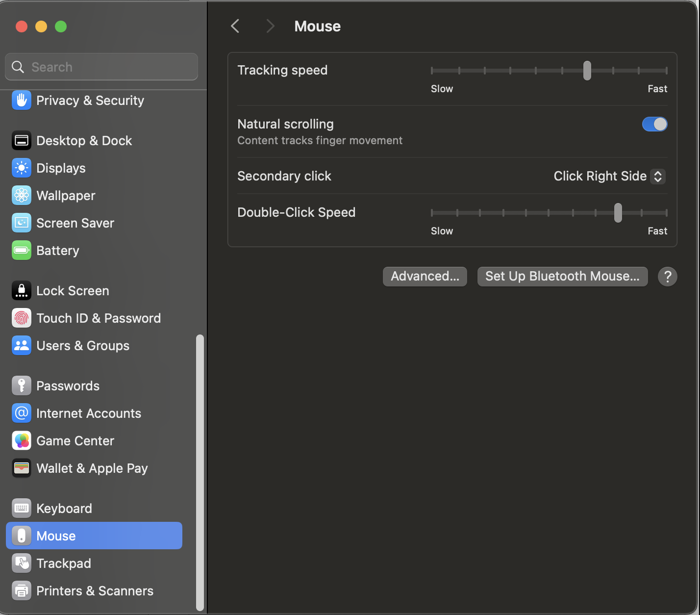The image size is (700, 615).
Task: Click the Double-Click Speed slider handle
Action: click(x=618, y=213)
